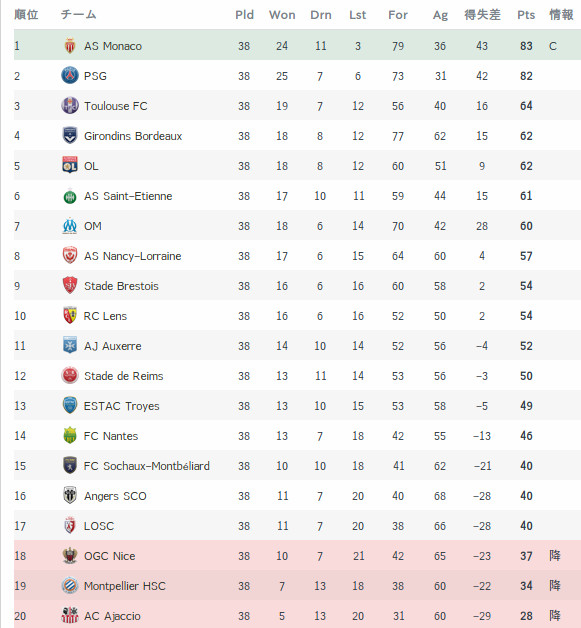Select the Angers SCO striped crest
The width and height of the screenshot is (581, 628).
tap(70, 495)
